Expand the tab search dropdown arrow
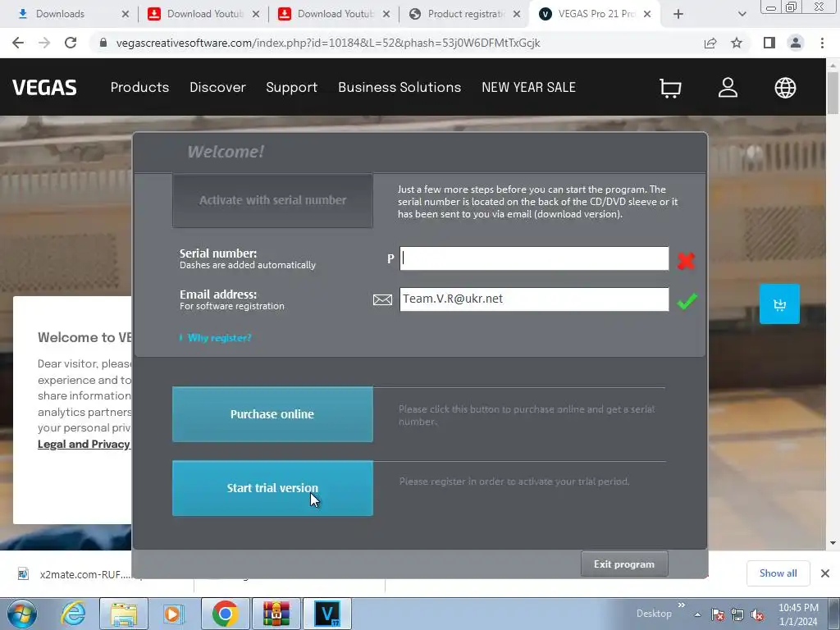840x630 pixels. pos(742,14)
